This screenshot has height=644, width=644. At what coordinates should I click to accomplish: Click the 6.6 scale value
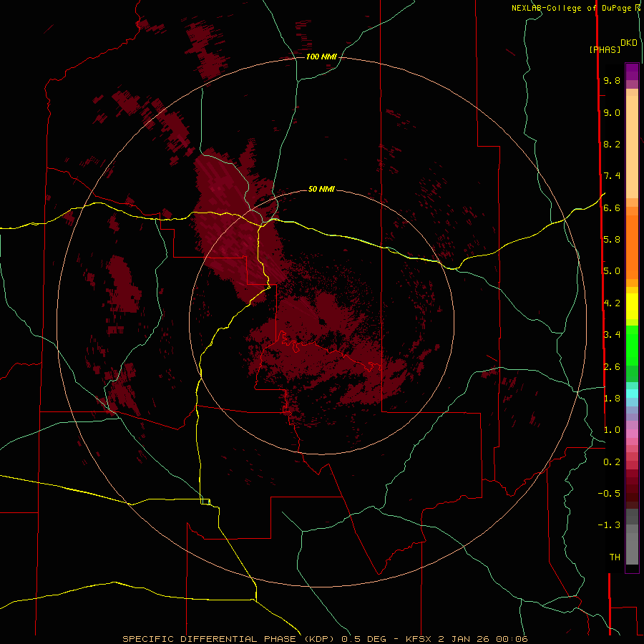click(612, 208)
